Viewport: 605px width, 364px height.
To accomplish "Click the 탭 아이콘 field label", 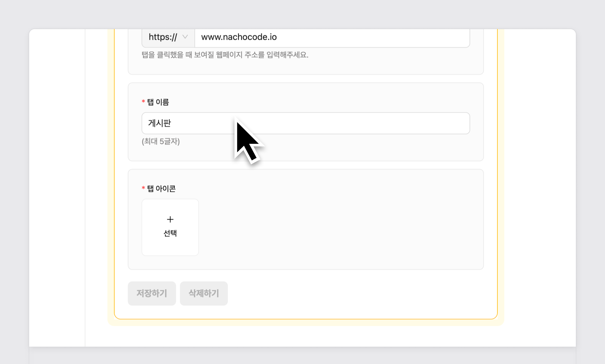I will 161,189.
